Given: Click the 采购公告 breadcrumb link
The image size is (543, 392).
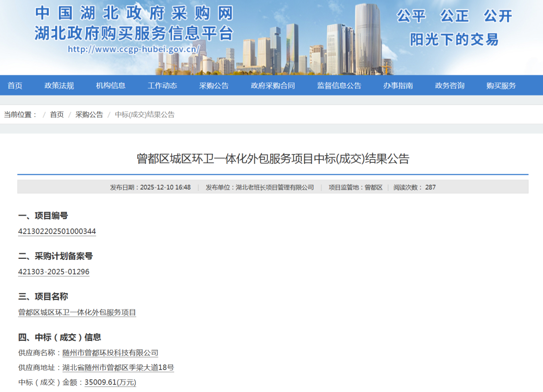Looking at the screenshot, I should (x=89, y=115).
